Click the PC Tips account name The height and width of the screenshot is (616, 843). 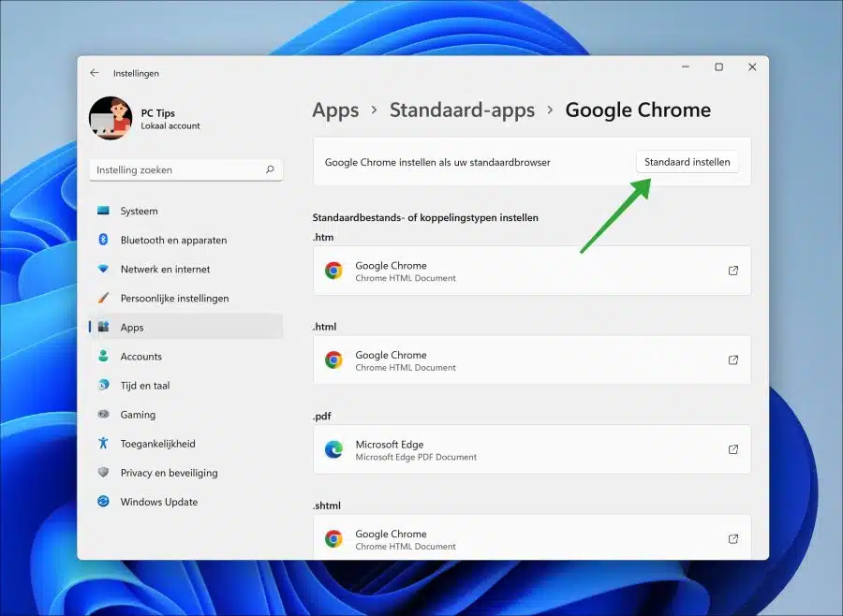158,113
